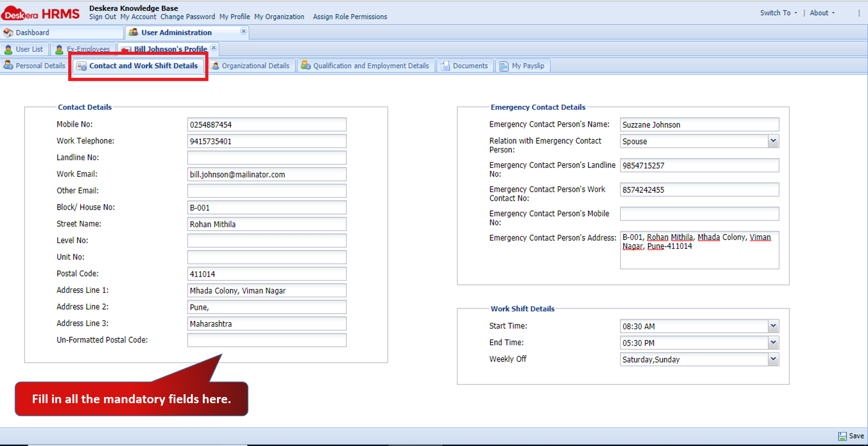The width and height of the screenshot is (868, 446).
Task: Click the Un-Formatted Postal Code field
Action: coord(267,340)
